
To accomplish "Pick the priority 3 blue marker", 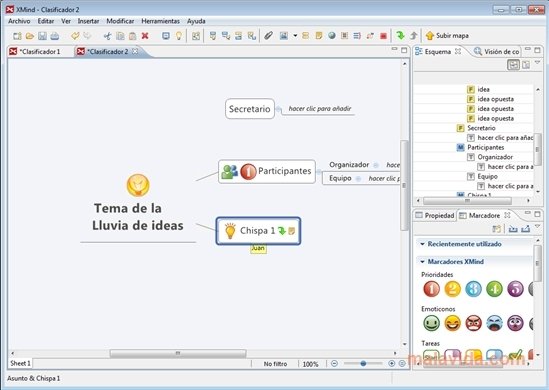I will (473, 289).
